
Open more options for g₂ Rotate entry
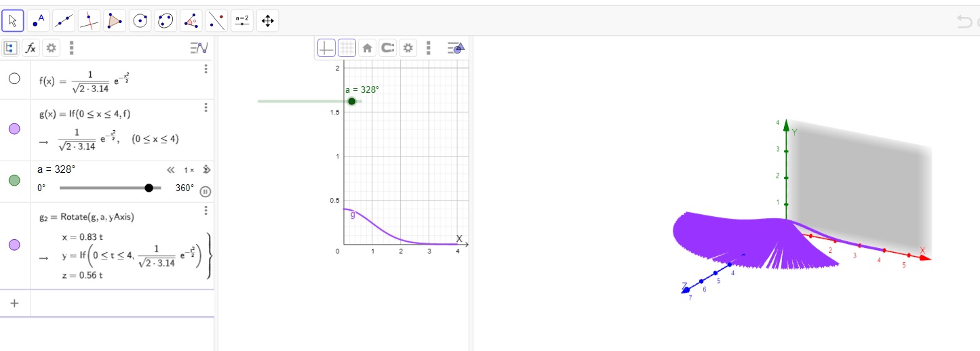click(205, 211)
